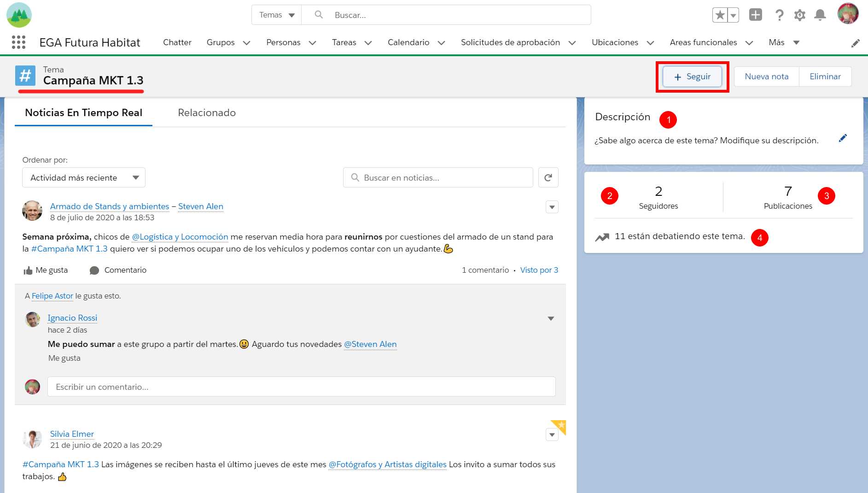Open the Grupos navigation tab

click(x=221, y=42)
